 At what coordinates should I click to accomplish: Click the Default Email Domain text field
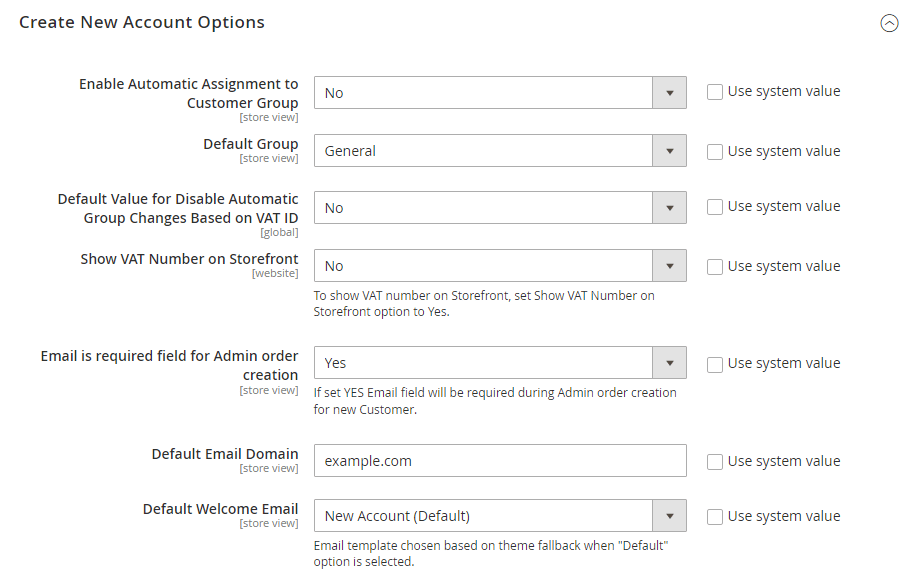(500, 461)
